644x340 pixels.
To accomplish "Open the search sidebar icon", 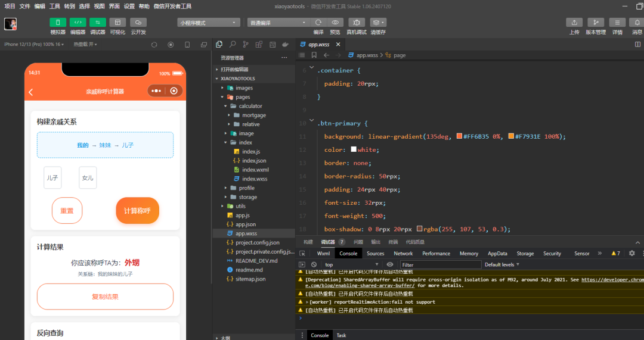I will coord(233,44).
